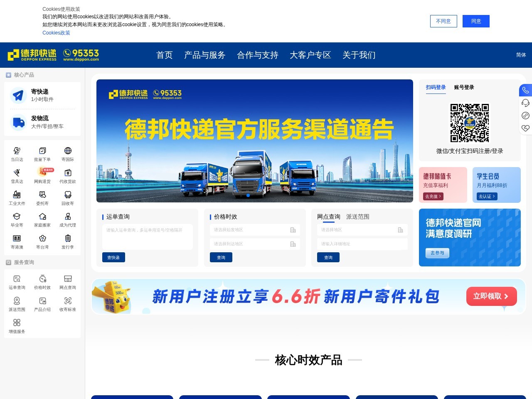
Task: Click the 批量下单 bulk order icon
Action: pos(42,151)
